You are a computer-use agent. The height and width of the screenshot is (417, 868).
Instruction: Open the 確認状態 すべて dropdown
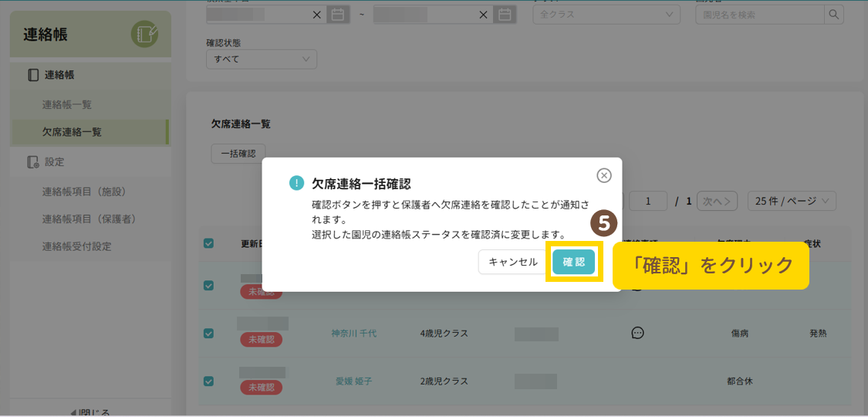(261, 59)
